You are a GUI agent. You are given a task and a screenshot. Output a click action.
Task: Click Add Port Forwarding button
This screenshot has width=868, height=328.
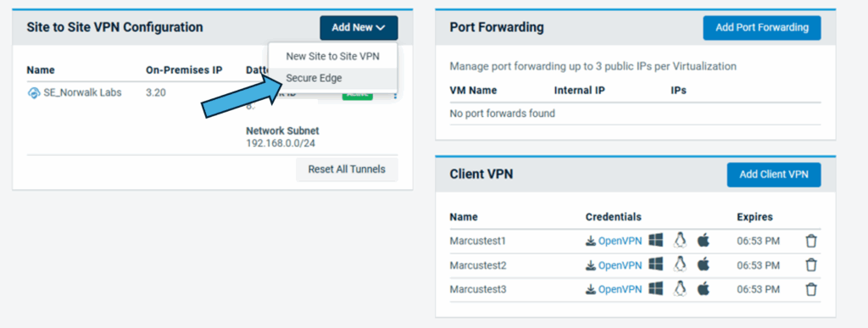coord(762,28)
